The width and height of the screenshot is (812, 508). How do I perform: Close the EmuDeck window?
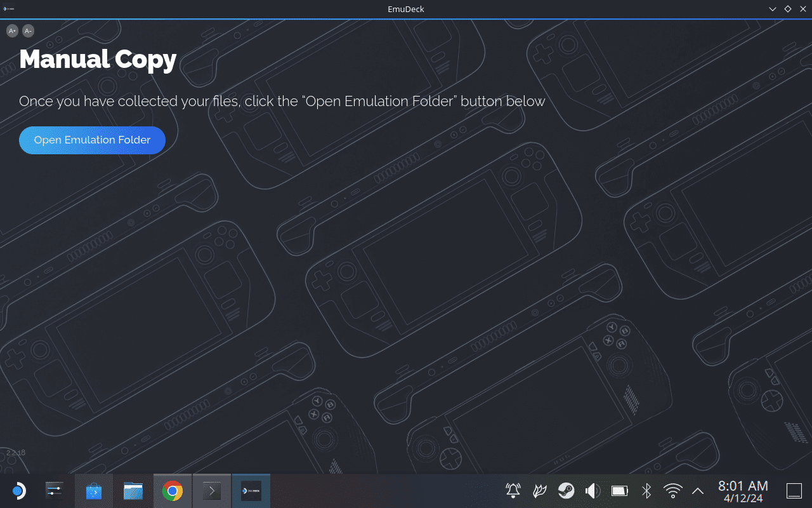[802, 9]
